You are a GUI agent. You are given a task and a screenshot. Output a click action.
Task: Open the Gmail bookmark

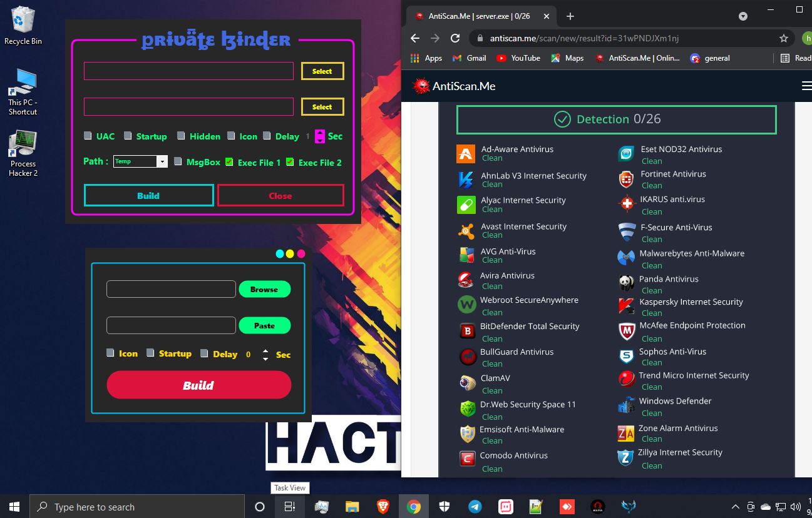click(x=469, y=58)
